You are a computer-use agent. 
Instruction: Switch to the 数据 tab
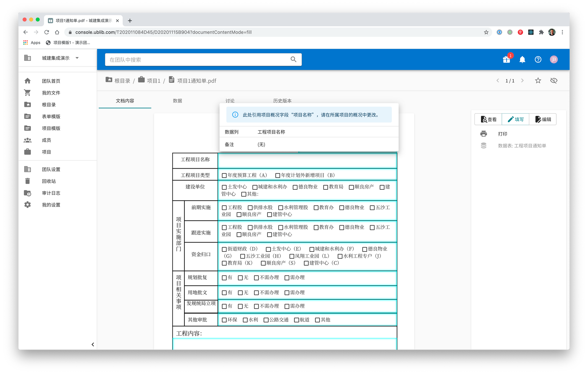coord(177,101)
